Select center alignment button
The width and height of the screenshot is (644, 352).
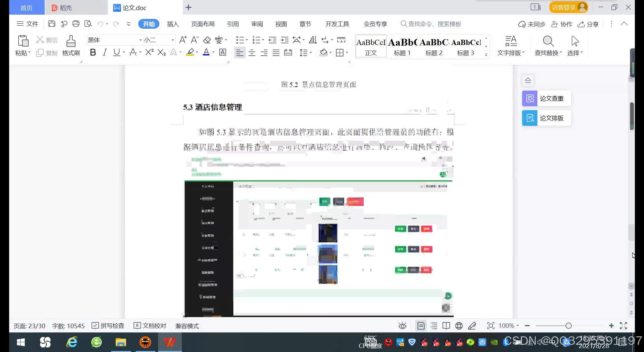pos(252,52)
